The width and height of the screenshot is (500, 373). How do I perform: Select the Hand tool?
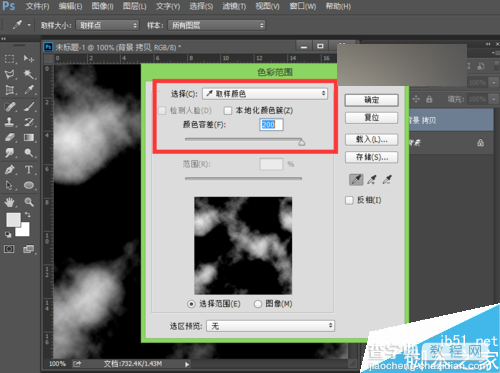coord(9,202)
